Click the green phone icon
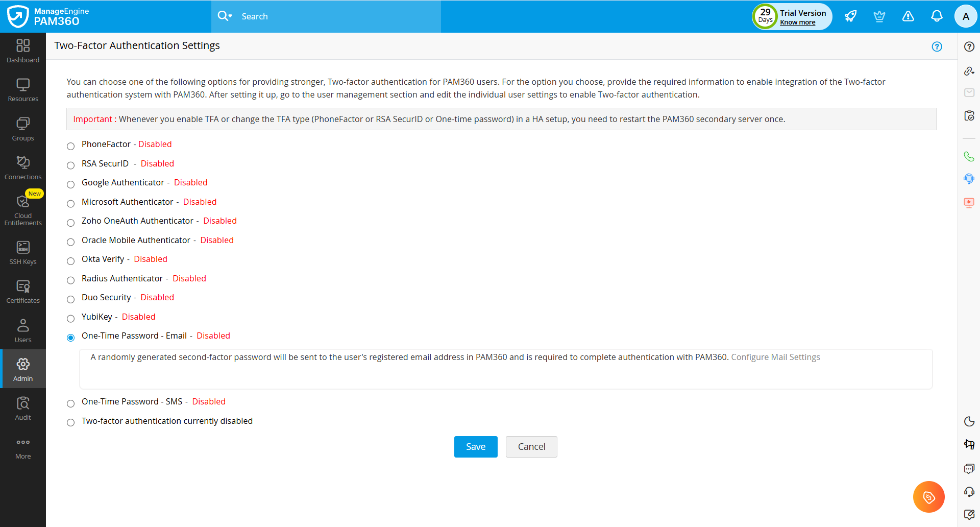980x527 pixels. click(969, 156)
